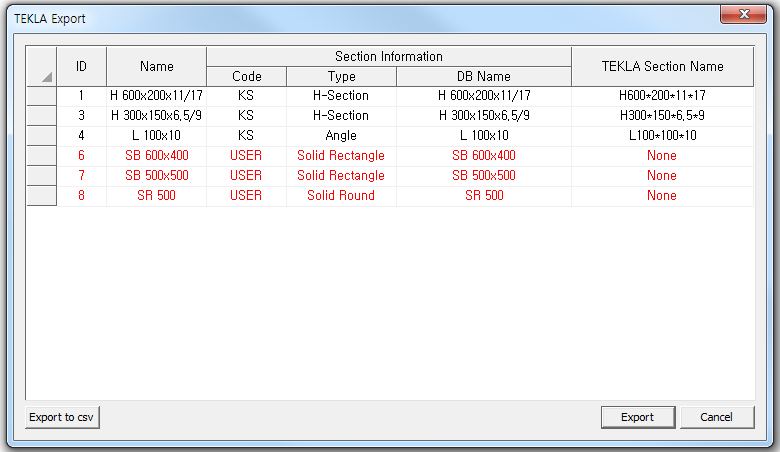Click the Type column header
Image resolution: width=780 pixels, height=452 pixels.
(341, 76)
